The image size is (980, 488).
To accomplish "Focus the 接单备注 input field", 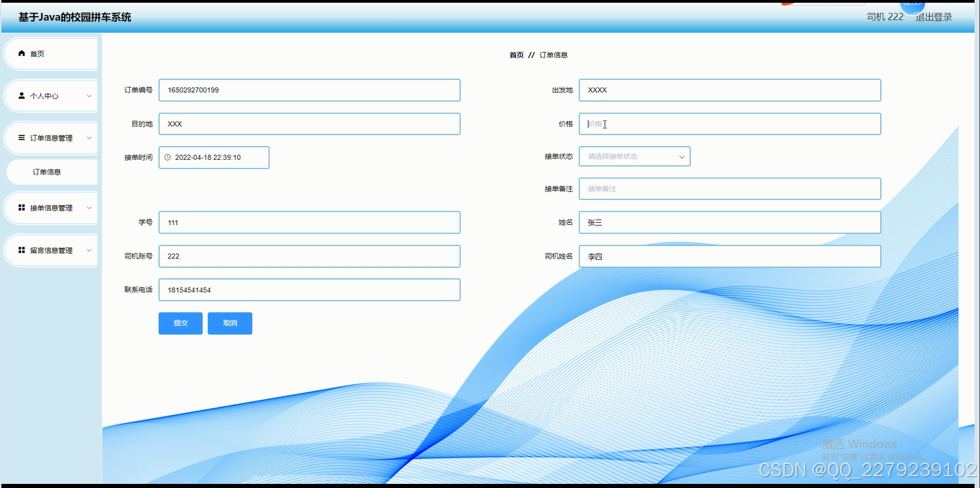I will tap(730, 189).
